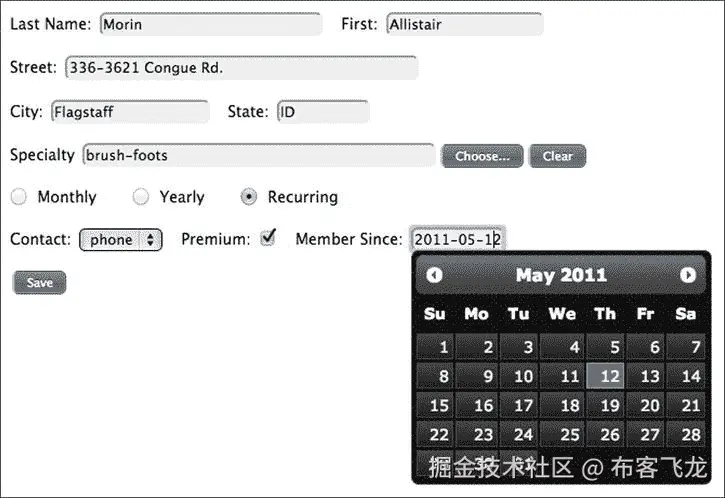Go to previous month in calendar
Viewport: 725px width, 498px height.
click(x=434, y=275)
